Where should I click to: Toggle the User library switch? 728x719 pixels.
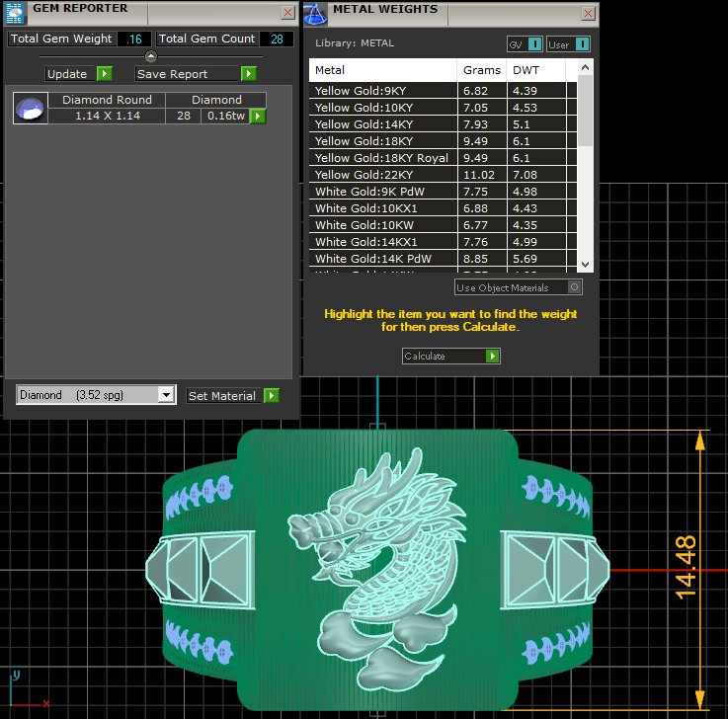(x=582, y=44)
